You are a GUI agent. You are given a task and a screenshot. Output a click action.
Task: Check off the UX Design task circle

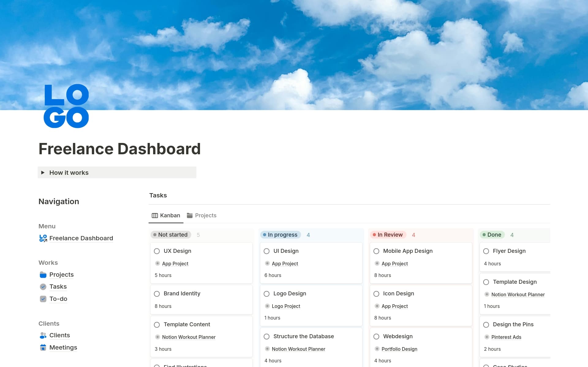(156, 251)
